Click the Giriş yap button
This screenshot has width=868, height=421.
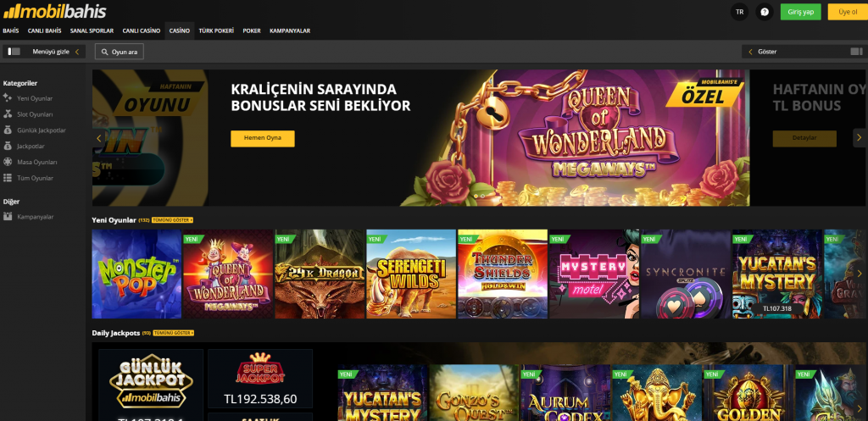[800, 12]
